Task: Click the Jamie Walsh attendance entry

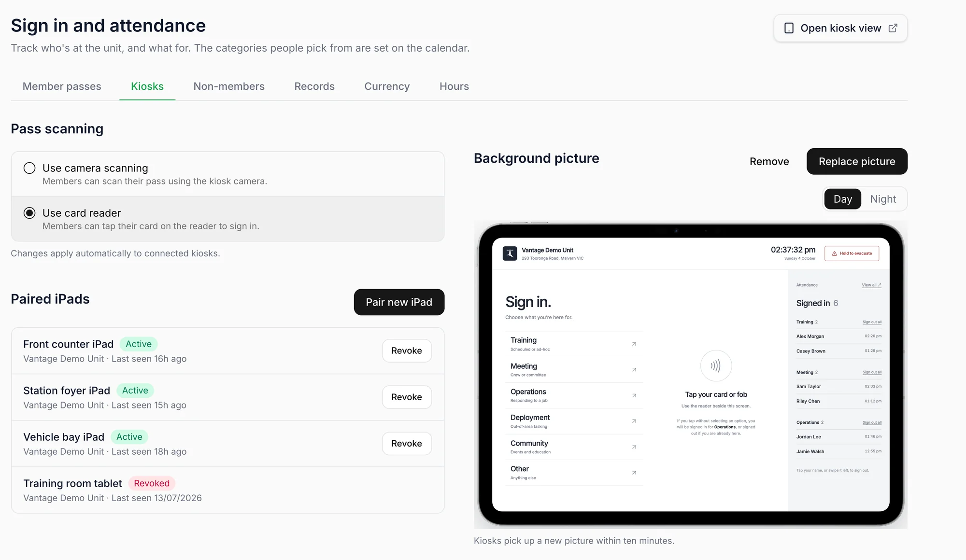Action: click(838, 451)
